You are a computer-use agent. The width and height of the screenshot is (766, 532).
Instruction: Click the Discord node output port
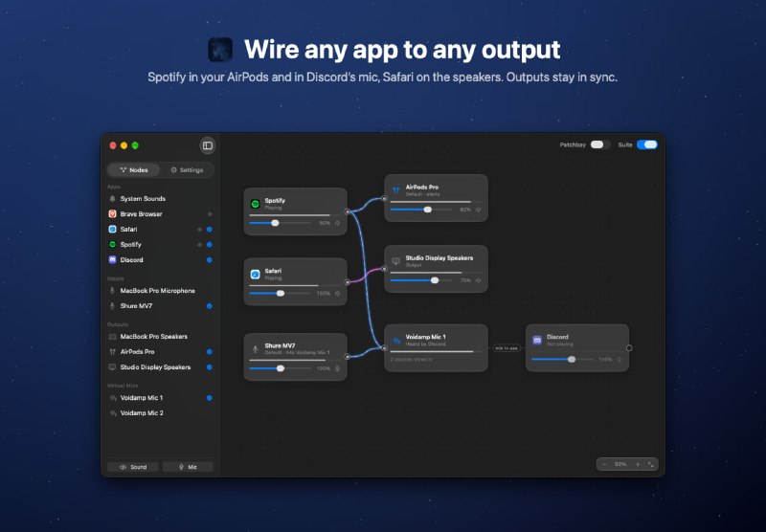629,348
